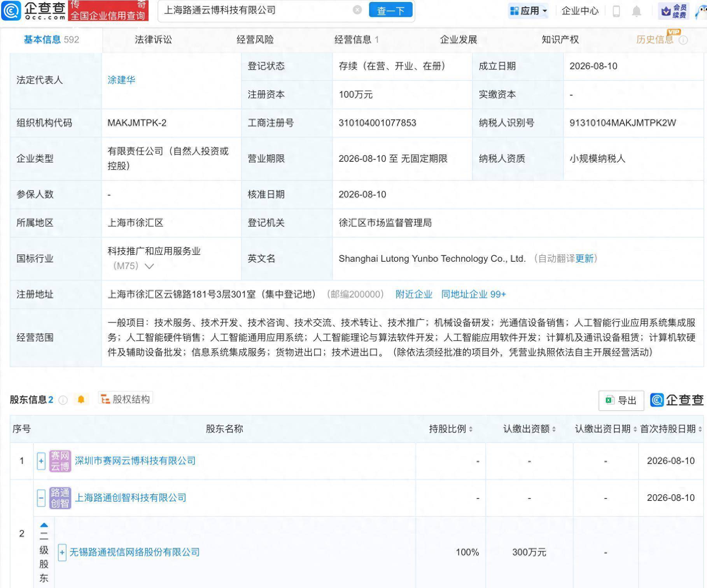The height and width of the screenshot is (588, 707).
Task: Collapse 上海路通创智科技有限公司 shareholder row
Action: pos(41,498)
